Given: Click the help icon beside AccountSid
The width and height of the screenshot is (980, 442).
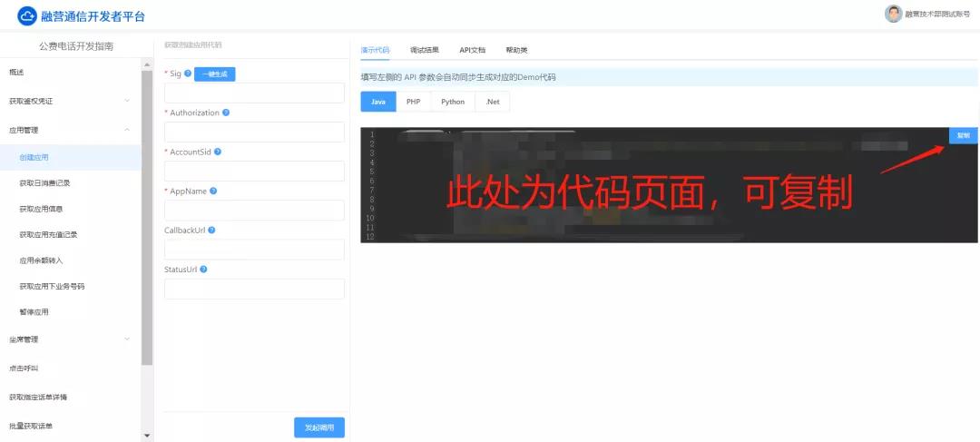Looking at the screenshot, I should pyautogui.click(x=218, y=152).
